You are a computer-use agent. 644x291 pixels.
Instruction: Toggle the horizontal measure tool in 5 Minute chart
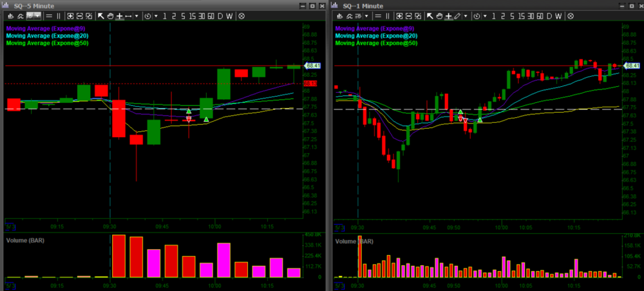(128, 15)
